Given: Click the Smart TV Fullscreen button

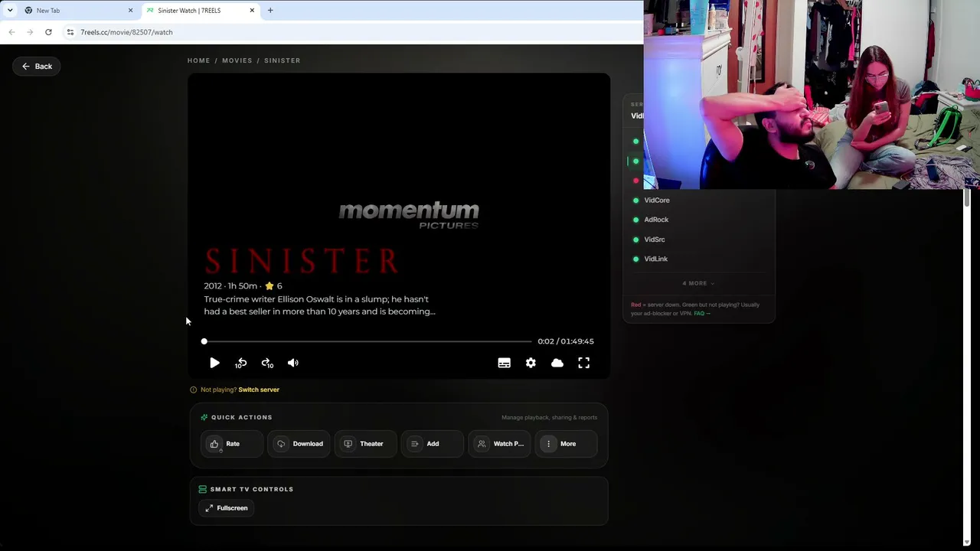Looking at the screenshot, I should click(227, 508).
